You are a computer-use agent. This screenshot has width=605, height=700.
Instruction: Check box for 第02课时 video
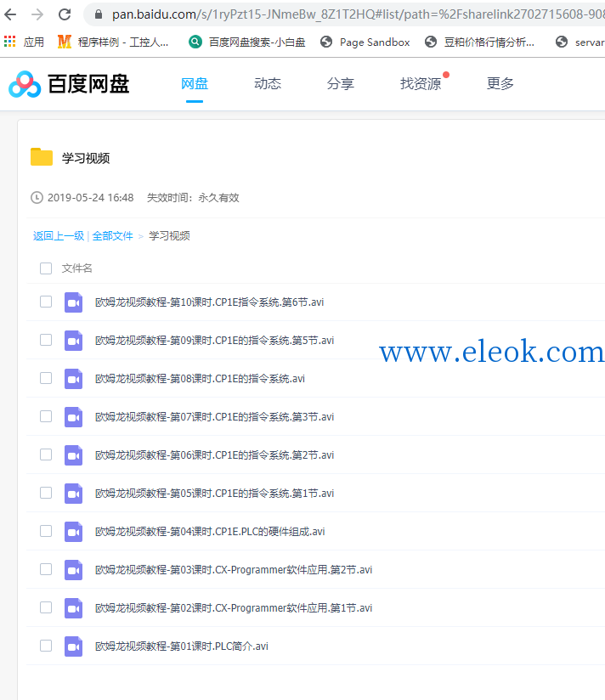click(46, 607)
